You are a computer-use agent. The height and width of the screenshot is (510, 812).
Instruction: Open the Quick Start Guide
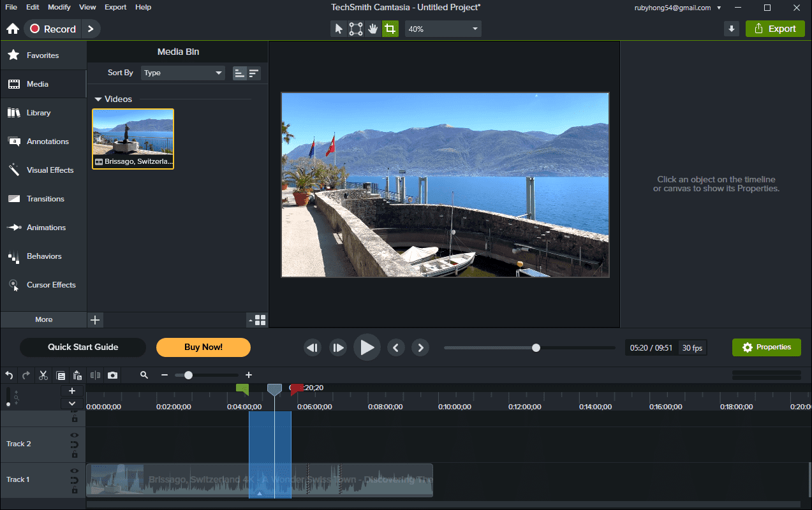point(83,347)
